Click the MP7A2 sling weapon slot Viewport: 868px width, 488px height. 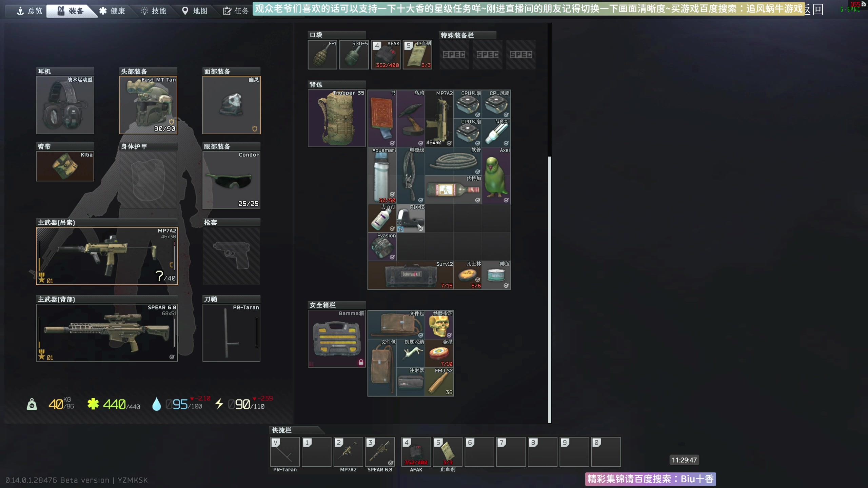tap(107, 256)
